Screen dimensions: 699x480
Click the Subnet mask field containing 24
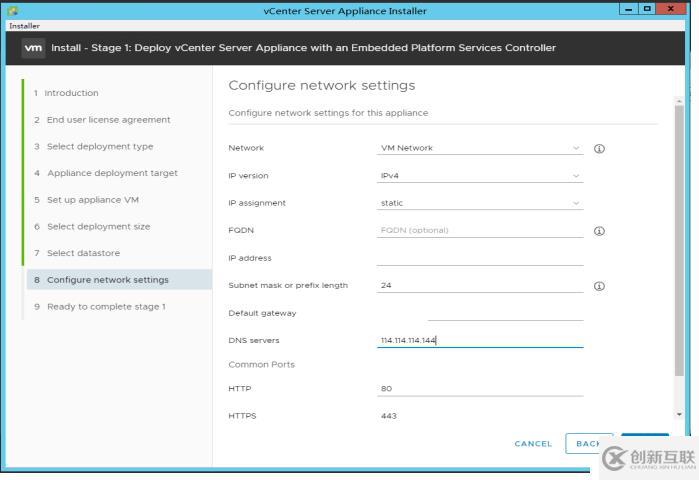coord(480,285)
